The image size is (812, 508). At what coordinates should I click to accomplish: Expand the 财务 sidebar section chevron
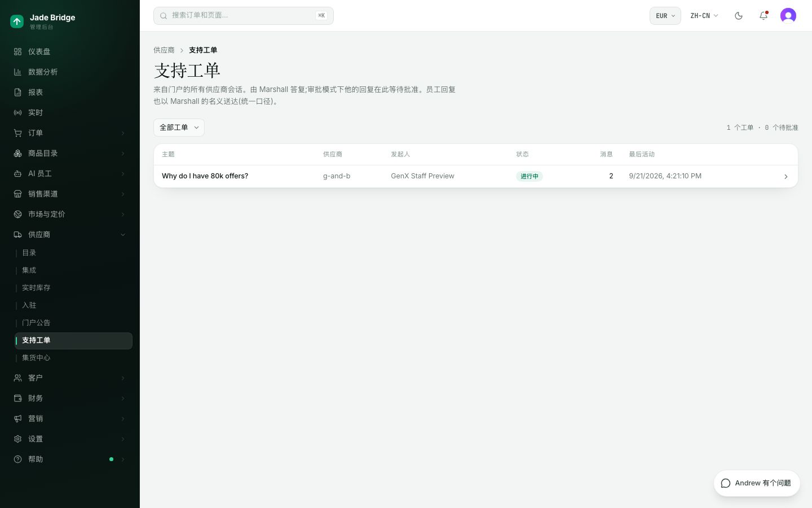point(123,398)
